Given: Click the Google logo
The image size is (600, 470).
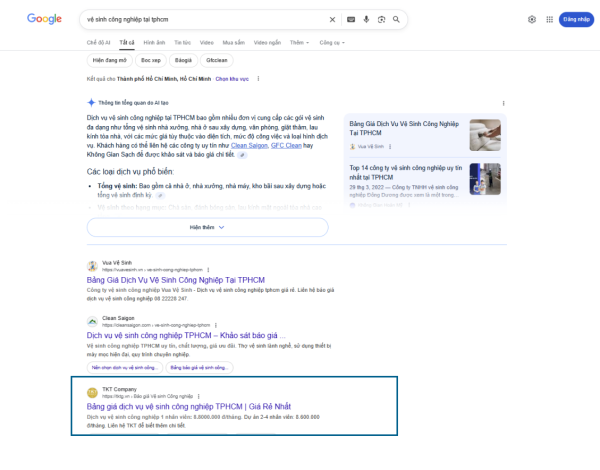Looking at the screenshot, I should pyautogui.click(x=44, y=19).
